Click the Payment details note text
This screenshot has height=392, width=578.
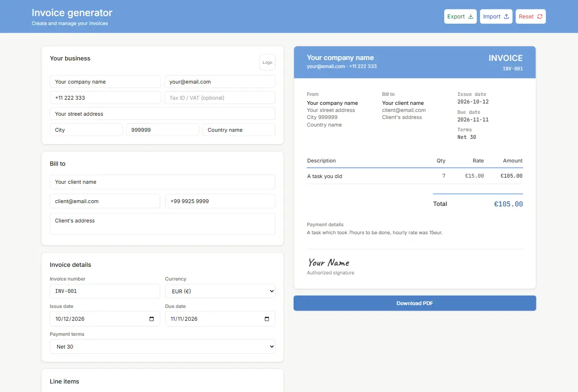click(x=375, y=232)
